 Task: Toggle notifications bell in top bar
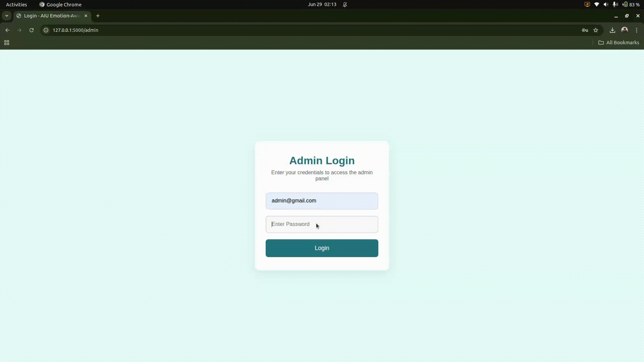(345, 4)
